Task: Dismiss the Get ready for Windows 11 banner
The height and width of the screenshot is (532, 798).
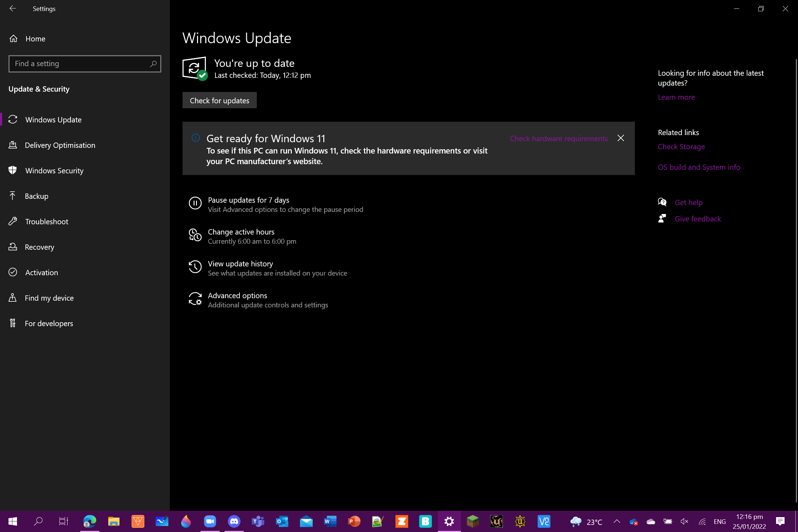Action: tap(621, 138)
